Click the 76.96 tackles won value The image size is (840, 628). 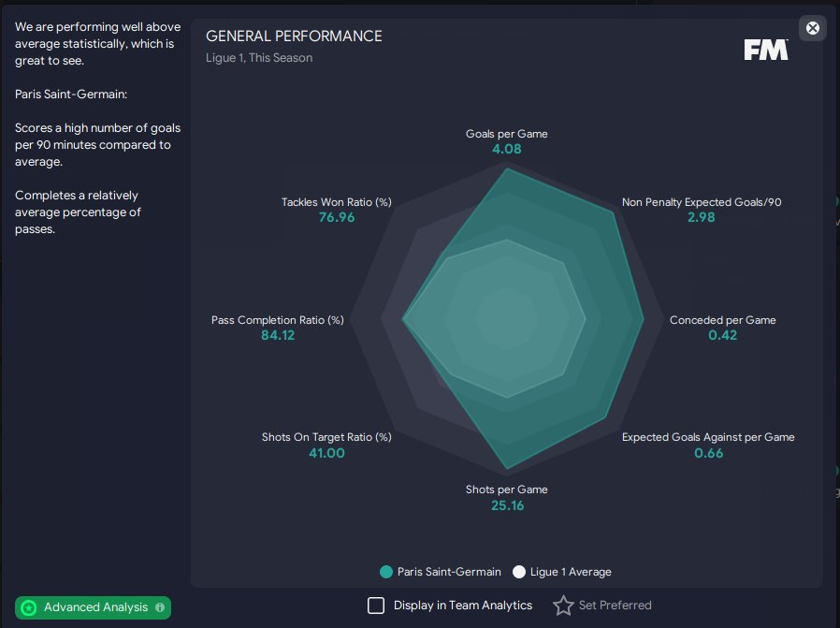pos(337,217)
